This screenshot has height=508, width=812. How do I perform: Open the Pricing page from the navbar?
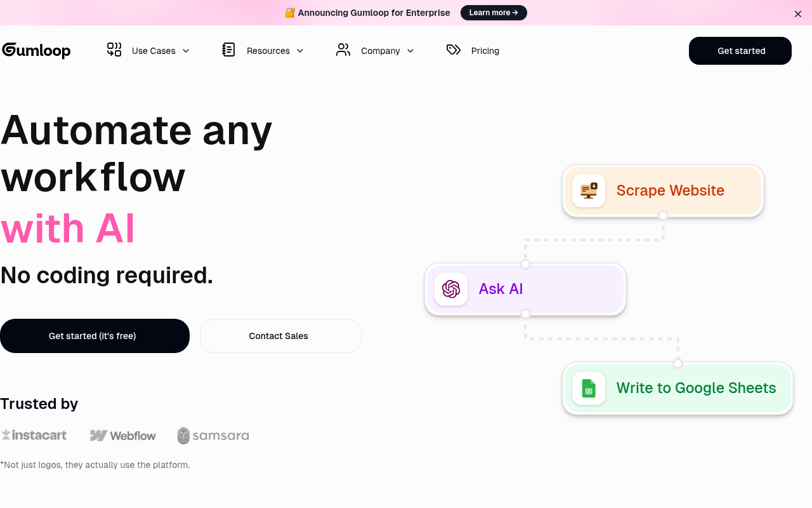click(x=485, y=50)
